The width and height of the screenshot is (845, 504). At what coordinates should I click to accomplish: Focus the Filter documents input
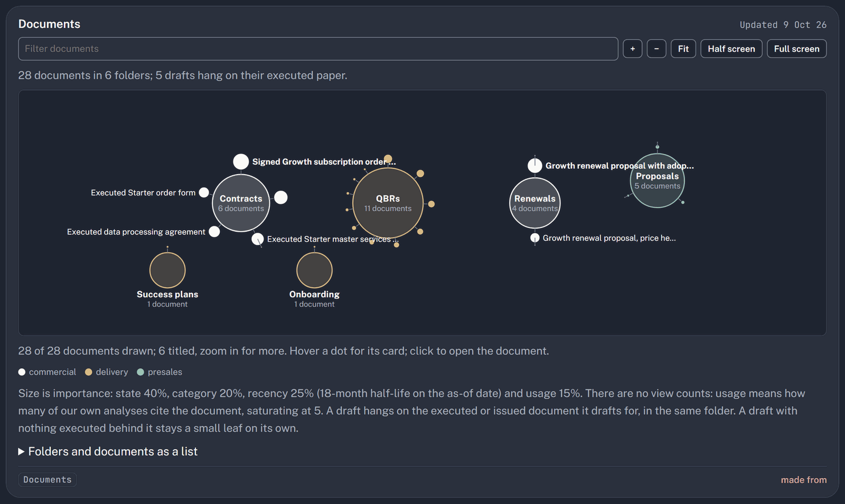coord(318,49)
